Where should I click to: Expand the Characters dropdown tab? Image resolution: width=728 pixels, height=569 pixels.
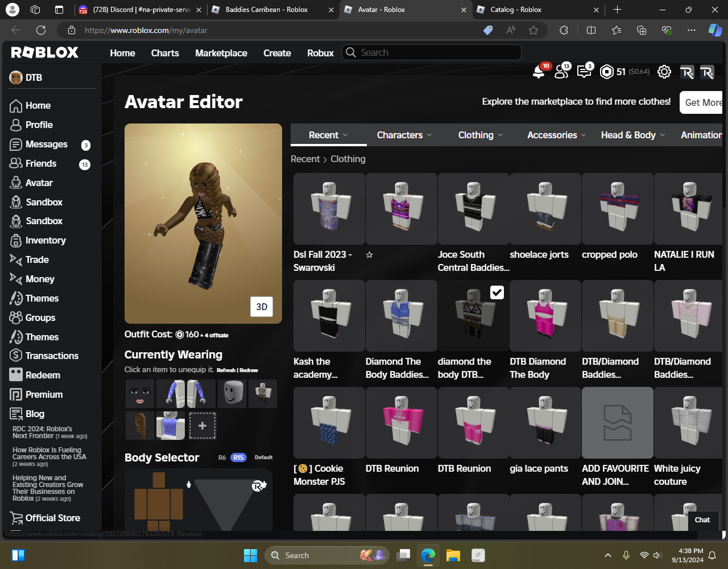coord(404,135)
